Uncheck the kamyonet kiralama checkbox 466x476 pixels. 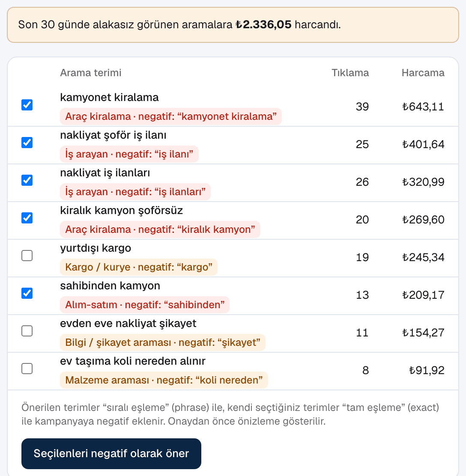pyautogui.click(x=27, y=105)
